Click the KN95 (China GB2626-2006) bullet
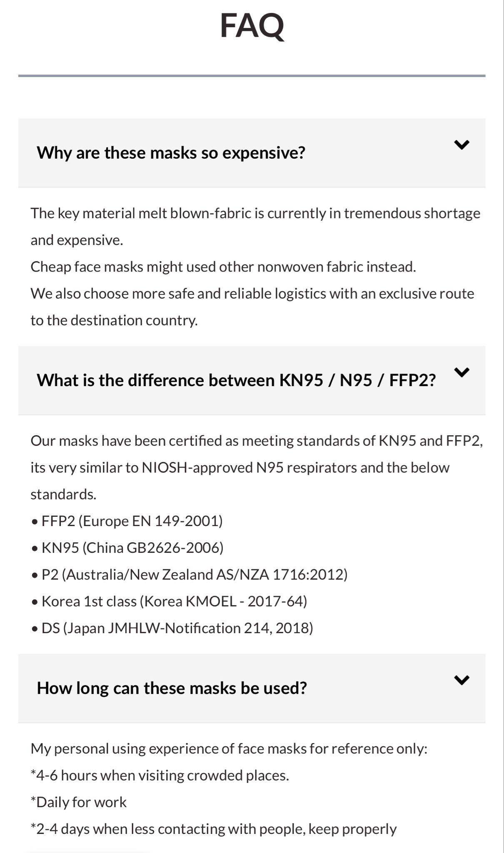The image size is (504, 853). (x=127, y=547)
